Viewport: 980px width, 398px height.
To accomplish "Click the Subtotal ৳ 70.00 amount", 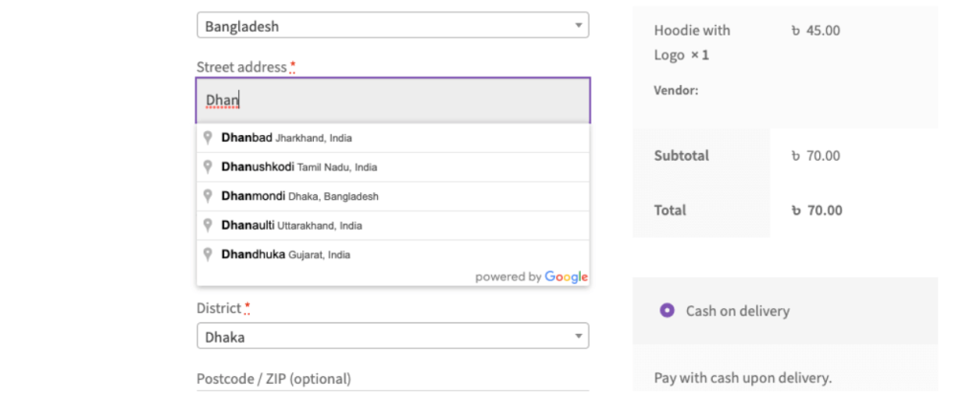I will coord(815,156).
